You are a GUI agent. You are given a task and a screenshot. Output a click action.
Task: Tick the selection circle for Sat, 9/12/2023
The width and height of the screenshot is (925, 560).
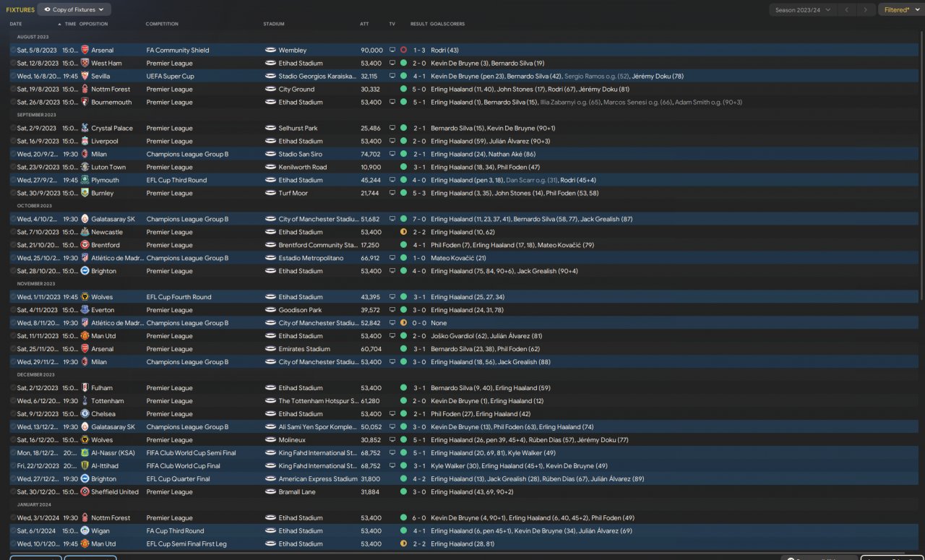[13, 415]
